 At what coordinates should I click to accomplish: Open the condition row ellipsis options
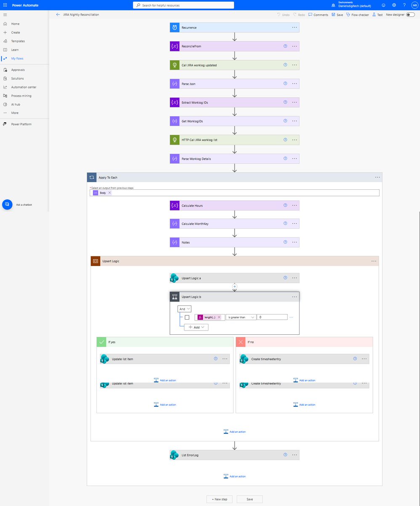pos(291,317)
